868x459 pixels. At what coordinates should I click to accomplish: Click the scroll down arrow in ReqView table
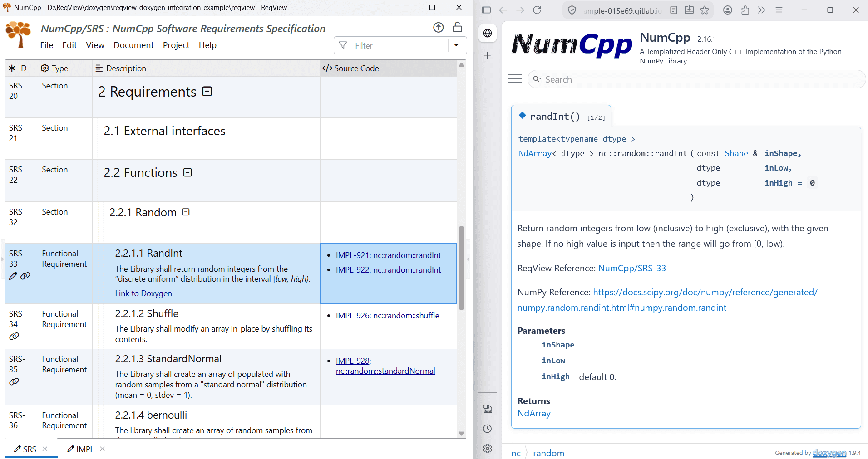(461, 433)
